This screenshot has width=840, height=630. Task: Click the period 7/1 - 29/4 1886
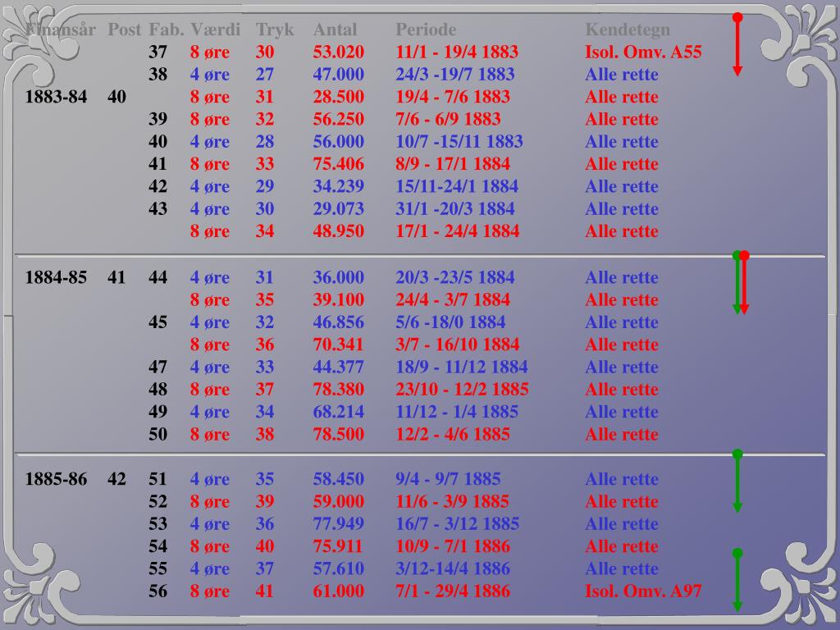tap(453, 591)
